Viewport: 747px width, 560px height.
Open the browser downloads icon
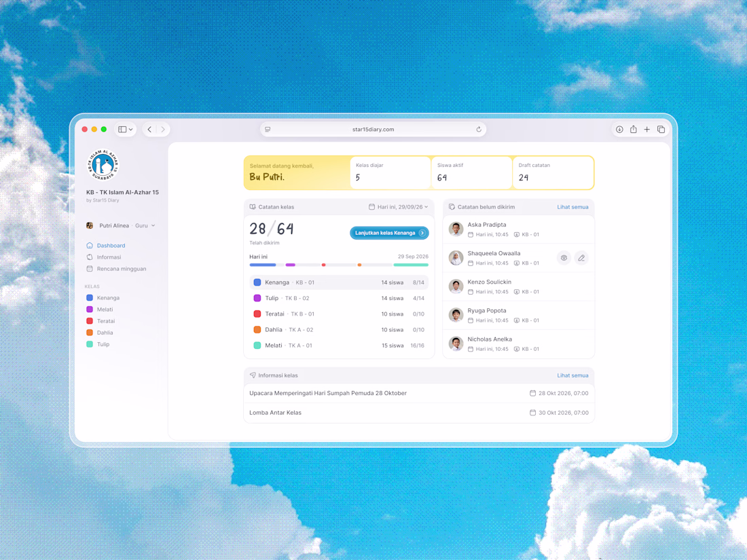point(619,129)
